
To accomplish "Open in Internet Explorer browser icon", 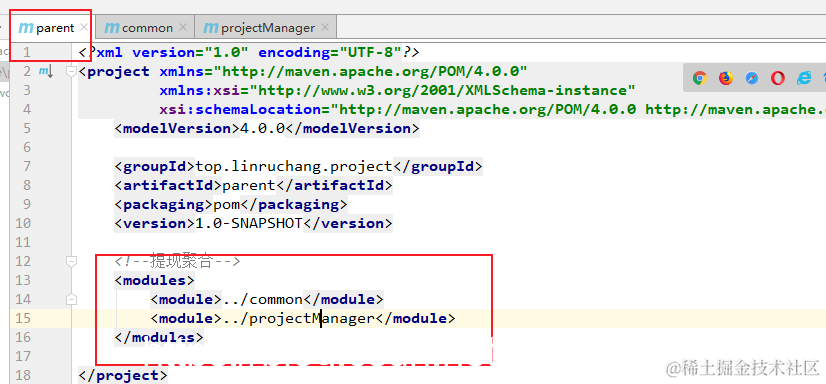I will coord(804,78).
